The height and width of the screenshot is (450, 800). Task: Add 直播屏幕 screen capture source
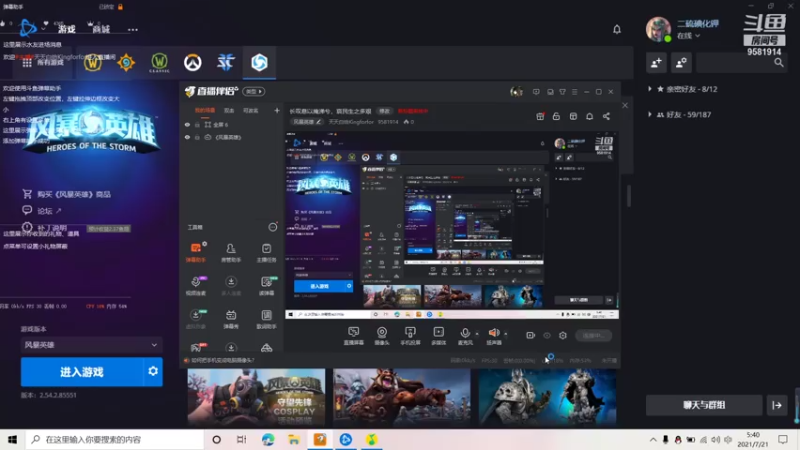(x=354, y=336)
